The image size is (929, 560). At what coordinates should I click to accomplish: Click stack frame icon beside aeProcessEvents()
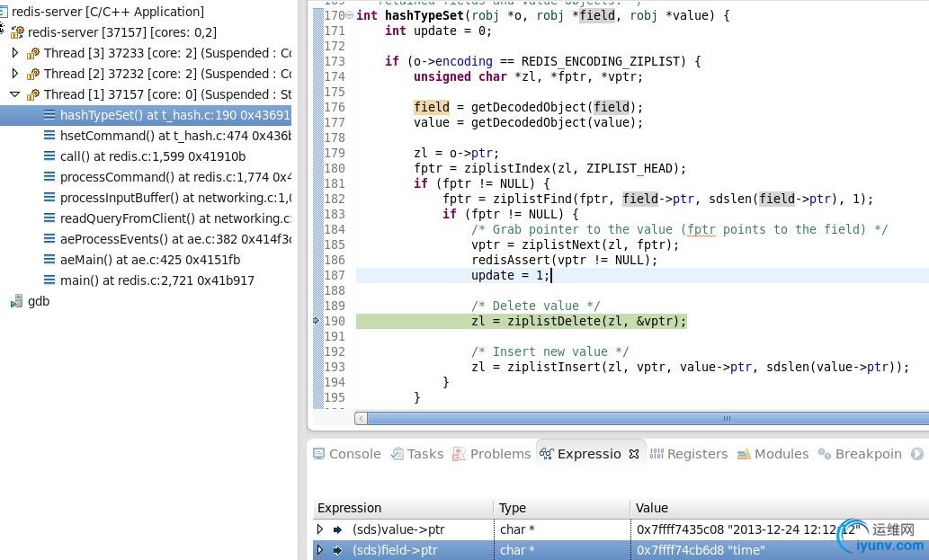click(49, 239)
